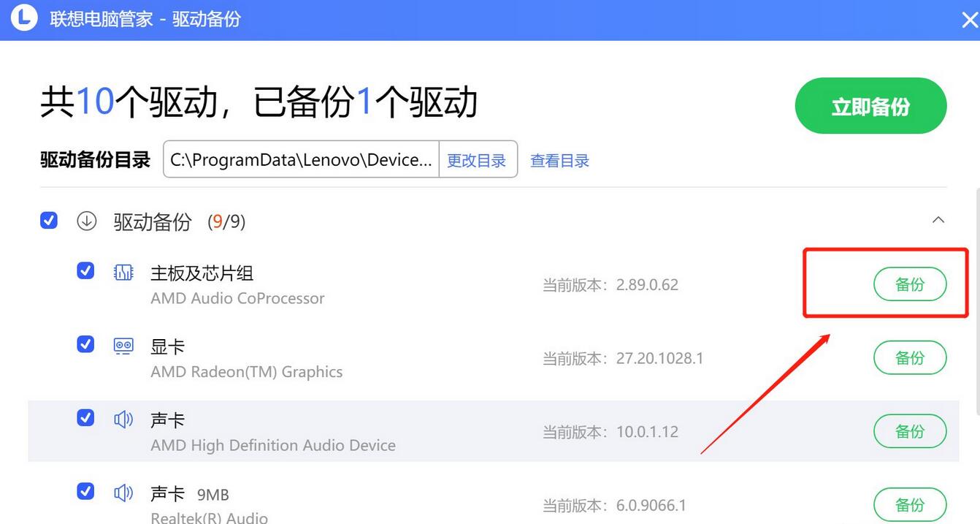Click the 显卡 row title
Image resolution: width=980 pixels, height=524 pixels.
(168, 347)
